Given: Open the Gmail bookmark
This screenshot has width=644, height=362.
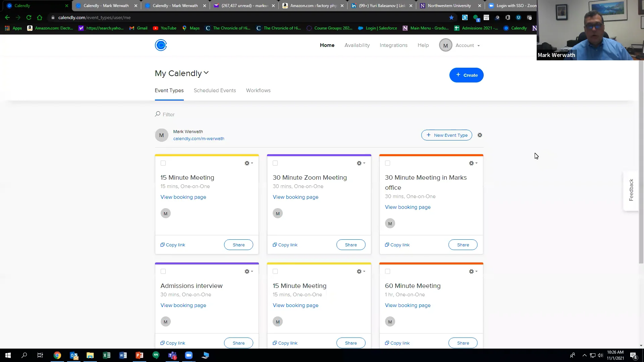Looking at the screenshot, I should (139, 28).
